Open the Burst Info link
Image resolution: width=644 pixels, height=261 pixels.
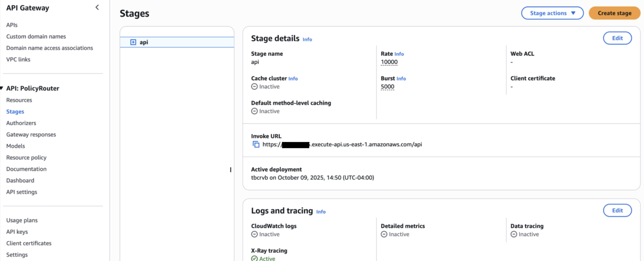[401, 79]
